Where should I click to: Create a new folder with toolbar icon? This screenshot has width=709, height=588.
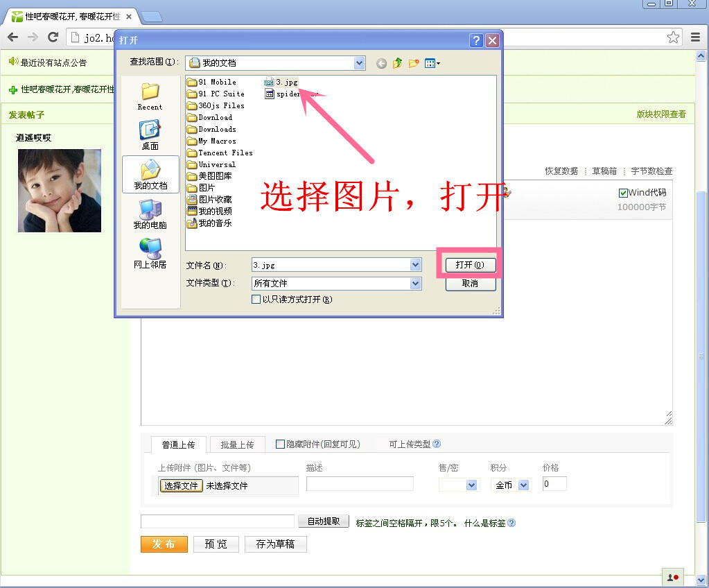[414, 63]
